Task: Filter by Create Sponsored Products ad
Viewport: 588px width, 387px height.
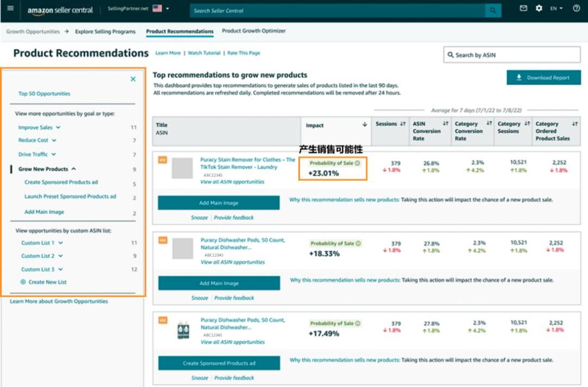Action: click(61, 182)
